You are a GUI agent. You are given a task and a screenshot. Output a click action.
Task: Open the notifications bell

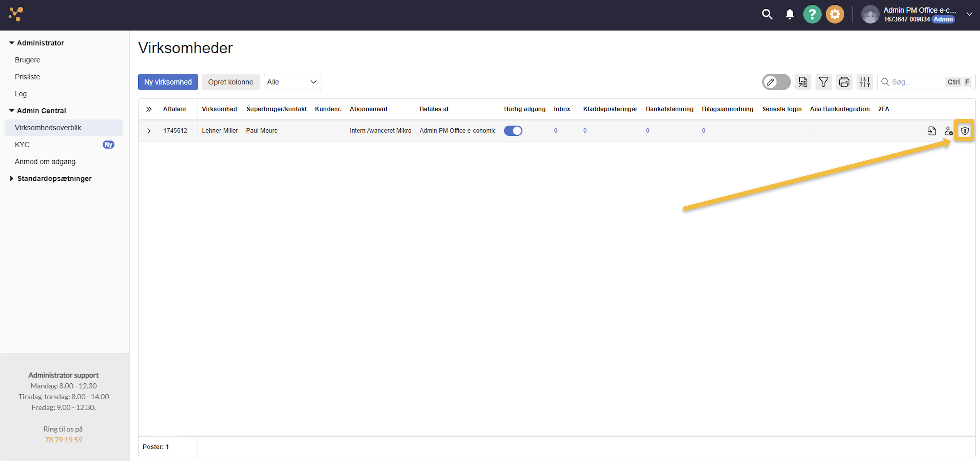789,15
